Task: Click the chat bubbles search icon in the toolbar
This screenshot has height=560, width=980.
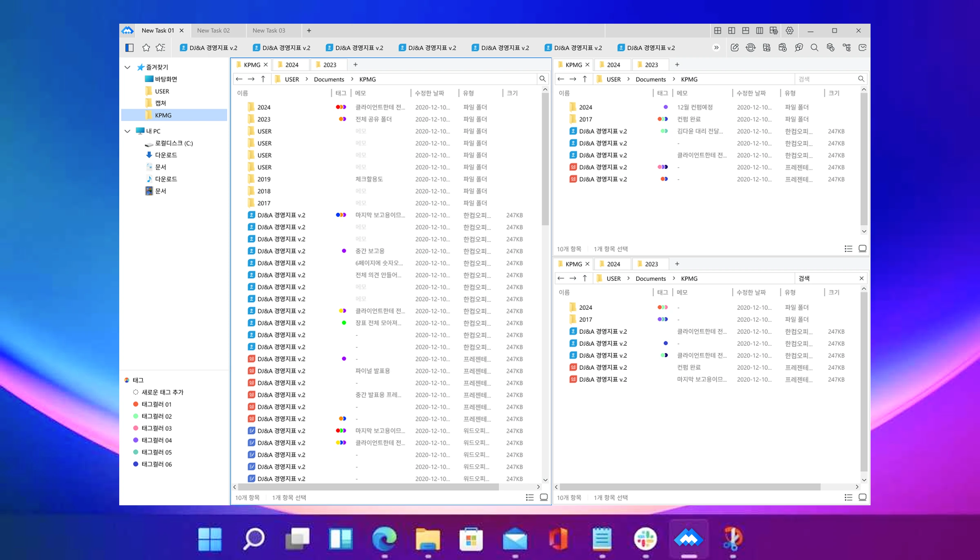Action: [x=799, y=48]
